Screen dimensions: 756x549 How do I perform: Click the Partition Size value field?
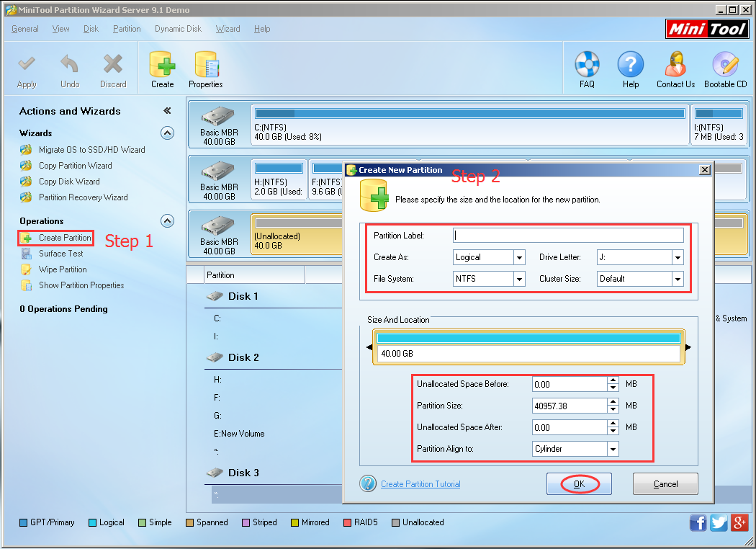(x=570, y=406)
